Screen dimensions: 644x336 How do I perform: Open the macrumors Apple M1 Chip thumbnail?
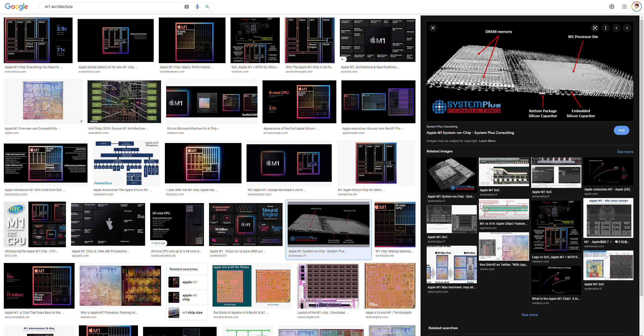click(x=38, y=40)
